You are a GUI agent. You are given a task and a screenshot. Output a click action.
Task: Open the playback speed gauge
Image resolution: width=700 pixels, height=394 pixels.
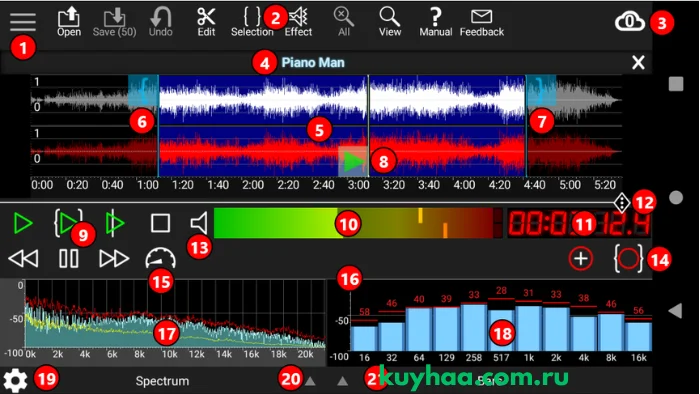tap(160, 259)
